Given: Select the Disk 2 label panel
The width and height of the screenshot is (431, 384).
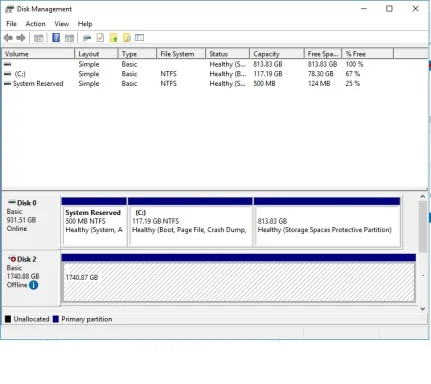Looking at the screenshot, I should [x=31, y=278].
